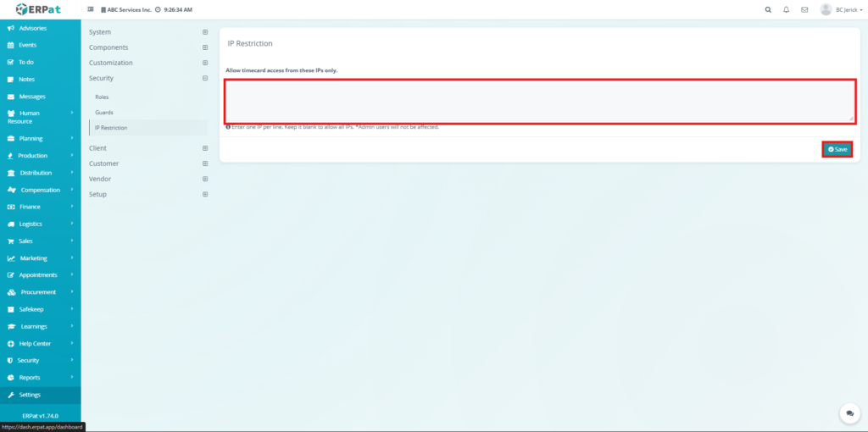Go to Events in the sidebar
Screen dimensions: 868x432
pyautogui.click(x=27, y=45)
